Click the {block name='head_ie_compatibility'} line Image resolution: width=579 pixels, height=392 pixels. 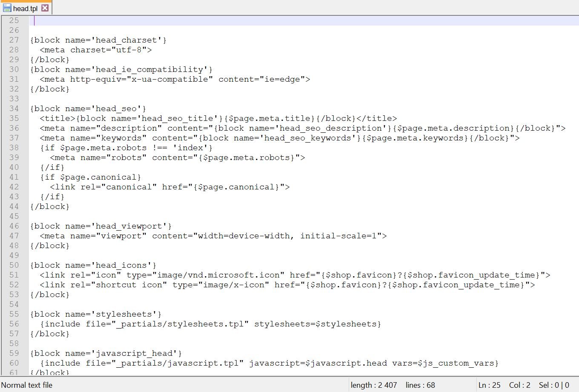(121, 69)
